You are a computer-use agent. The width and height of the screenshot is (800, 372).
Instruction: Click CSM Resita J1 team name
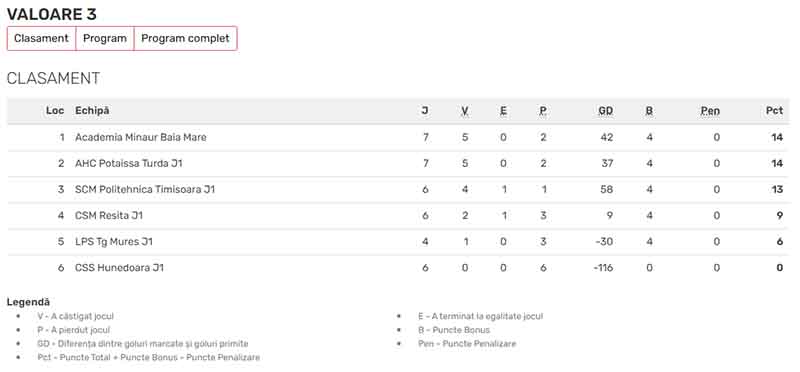tap(109, 215)
